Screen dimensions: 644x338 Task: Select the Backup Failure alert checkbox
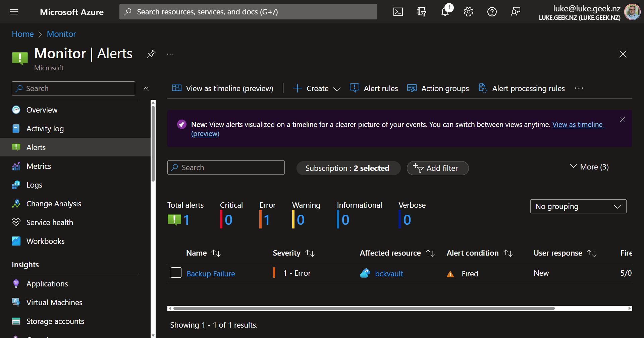pos(176,273)
